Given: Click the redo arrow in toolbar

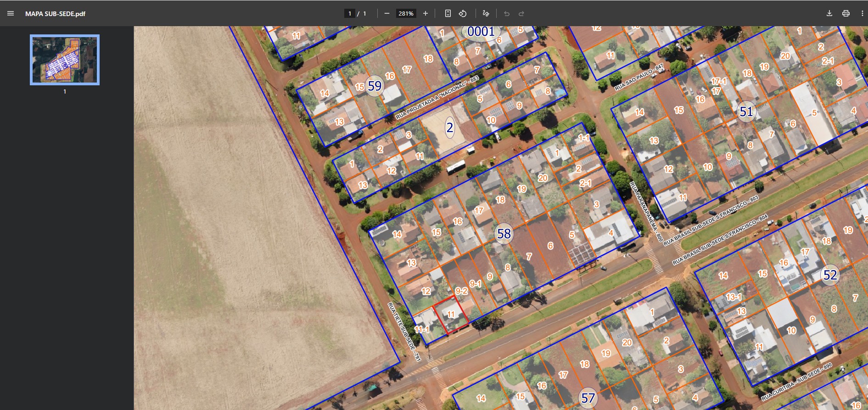Looking at the screenshot, I should click(x=521, y=13).
